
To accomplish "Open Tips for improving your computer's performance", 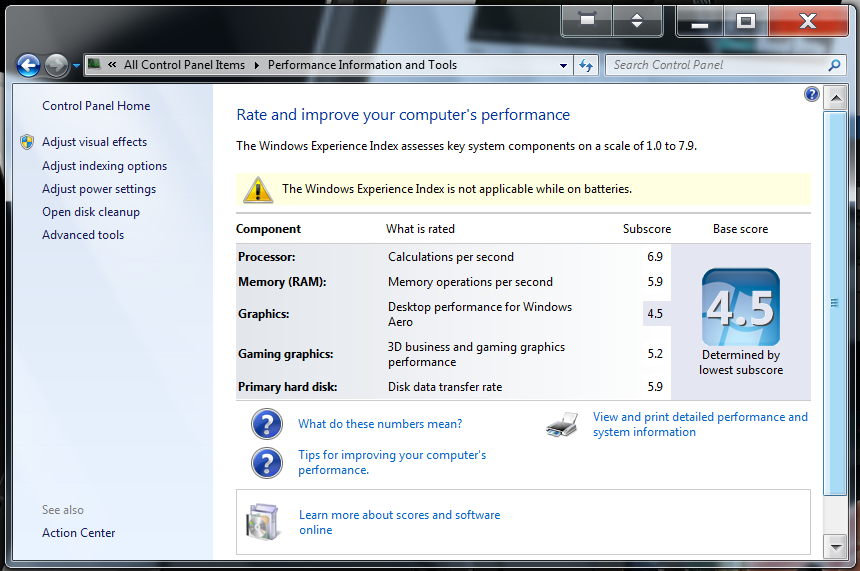I will coord(392,462).
